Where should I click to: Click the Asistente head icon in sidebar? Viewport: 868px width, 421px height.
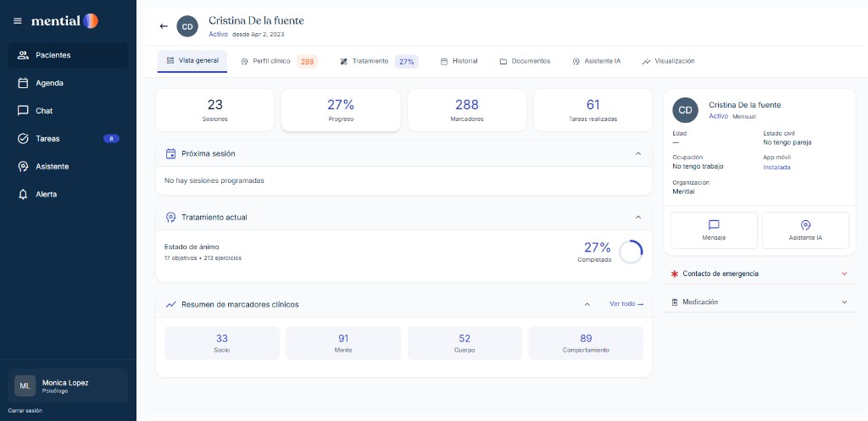click(23, 167)
